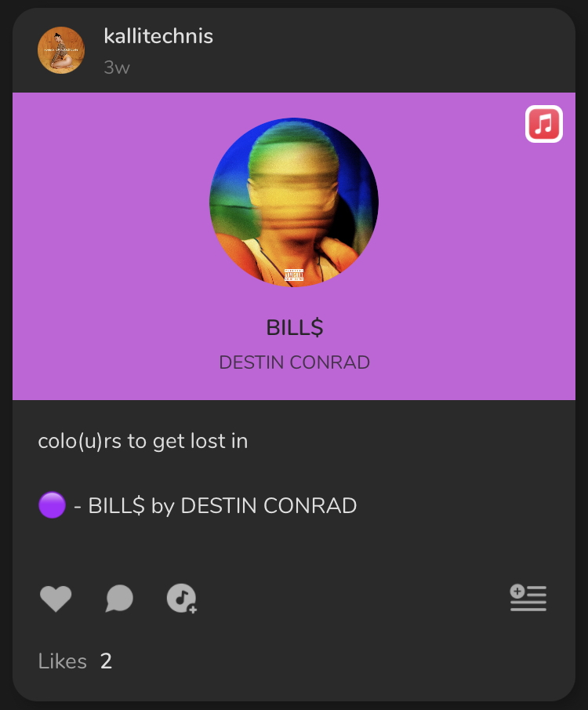
Task: Click the post header beside the username
Action: click(385, 49)
